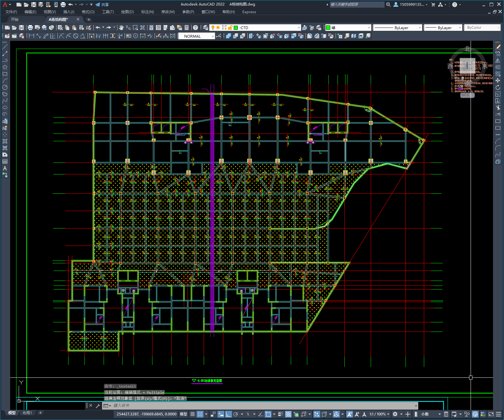Viewport: 504px width, 420px height.
Task: Click the coordinates readout in status bar
Action: tap(146, 414)
